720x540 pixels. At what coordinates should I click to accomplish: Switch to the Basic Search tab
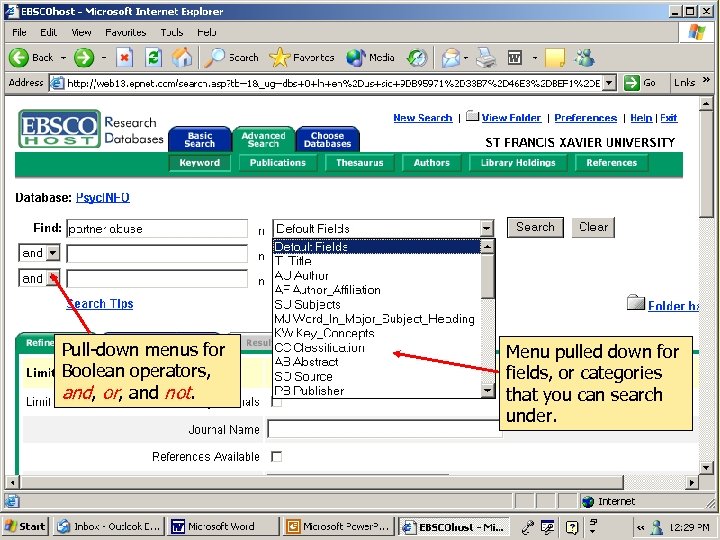tap(200, 139)
